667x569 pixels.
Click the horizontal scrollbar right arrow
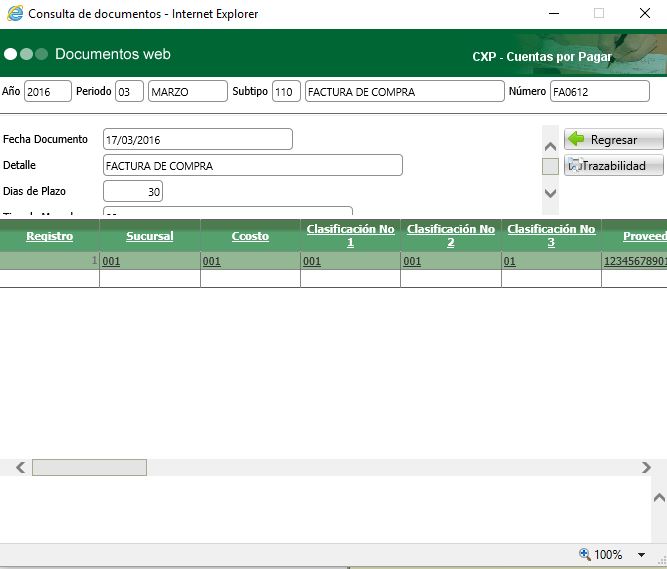(646, 467)
